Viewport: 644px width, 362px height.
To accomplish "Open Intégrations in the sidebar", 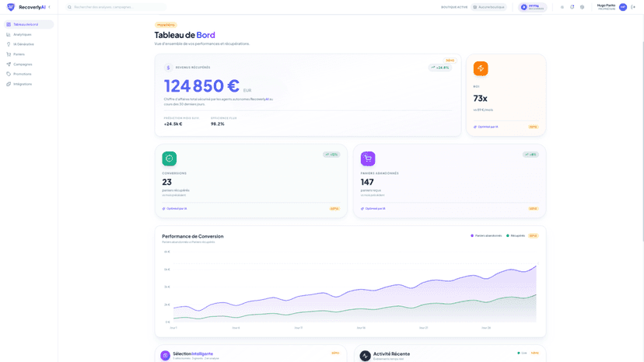I will click(x=29, y=84).
